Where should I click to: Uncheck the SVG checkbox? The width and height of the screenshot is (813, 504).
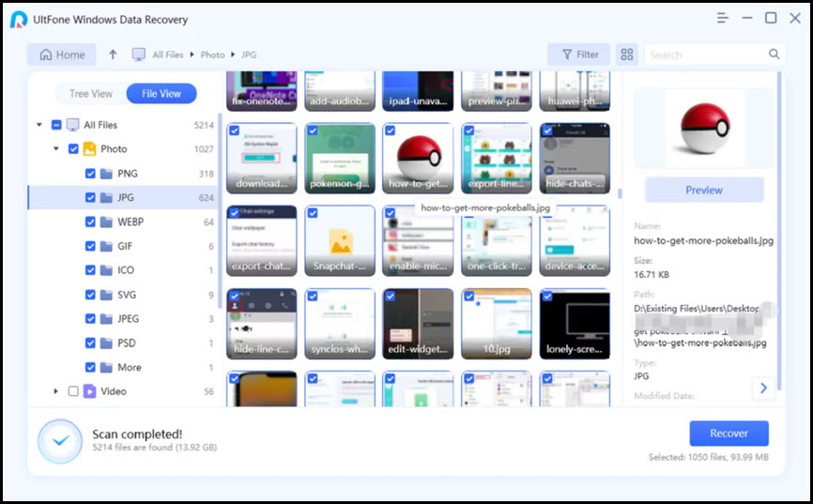point(90,295)
